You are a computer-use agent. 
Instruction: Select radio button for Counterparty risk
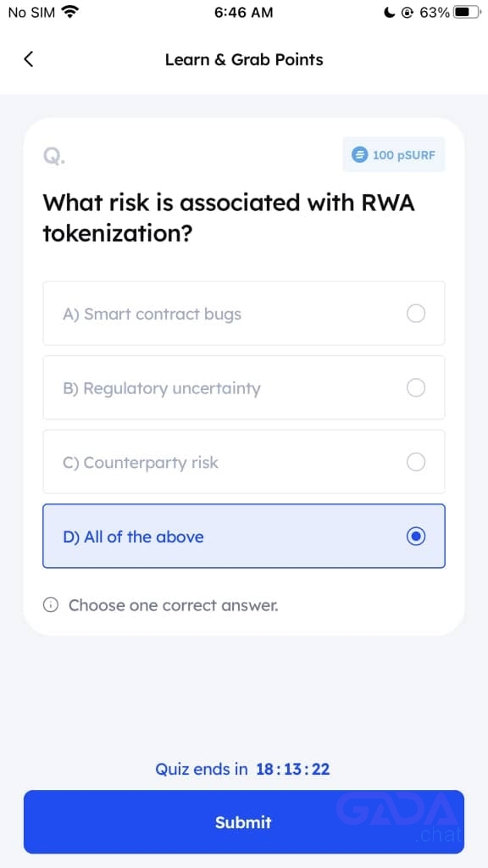coord(415,462)
